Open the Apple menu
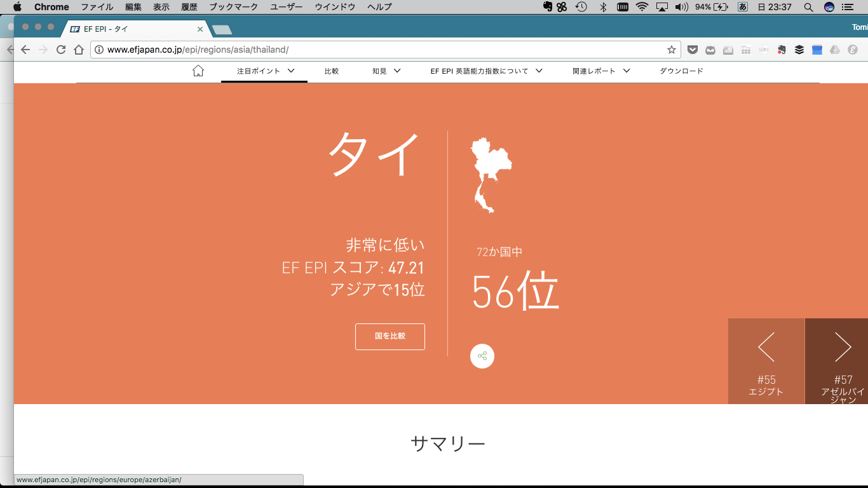This screenshot has height=488, width=868. [x=17, y=7]
